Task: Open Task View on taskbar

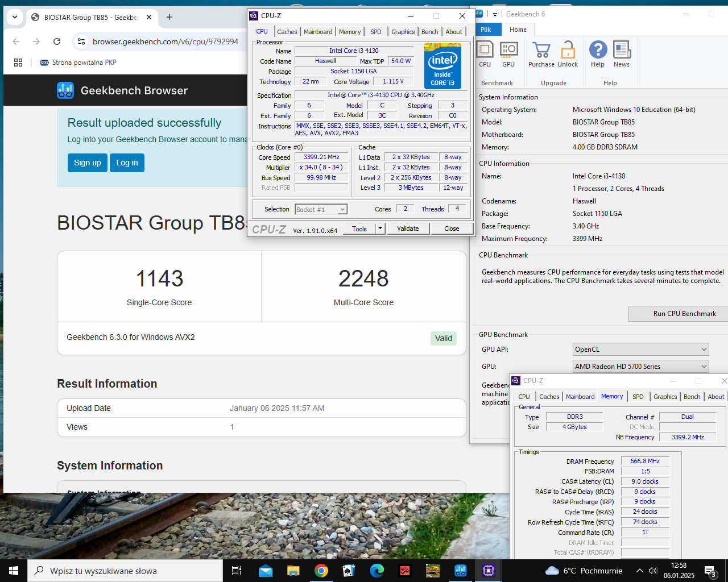Action: point(237,571)
